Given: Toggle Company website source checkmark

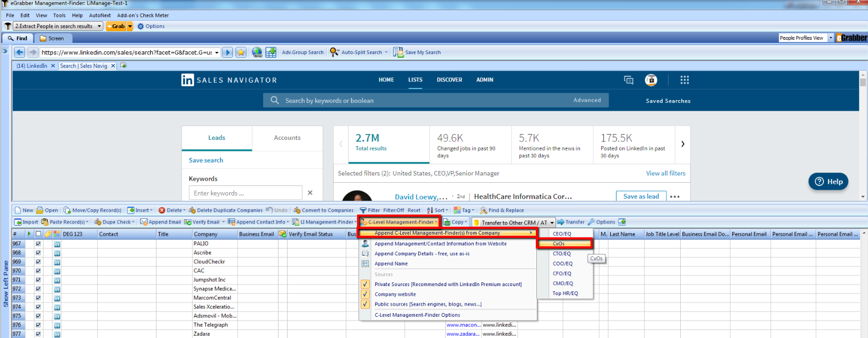Looking at the screenshot, I should click(365, 294).
